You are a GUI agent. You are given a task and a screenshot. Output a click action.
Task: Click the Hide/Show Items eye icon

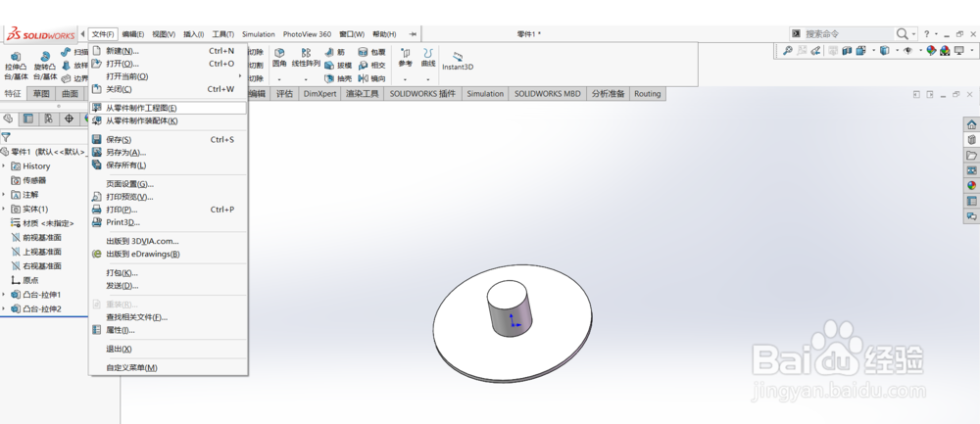pyautogui.click(x=907, y=51)
